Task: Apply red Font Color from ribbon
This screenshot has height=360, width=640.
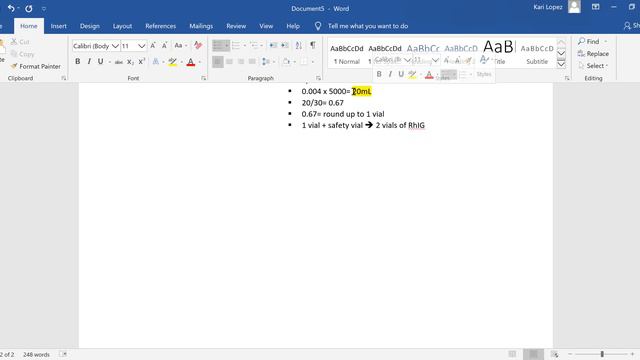Action: pyautogui.click(x=191, y=62)
